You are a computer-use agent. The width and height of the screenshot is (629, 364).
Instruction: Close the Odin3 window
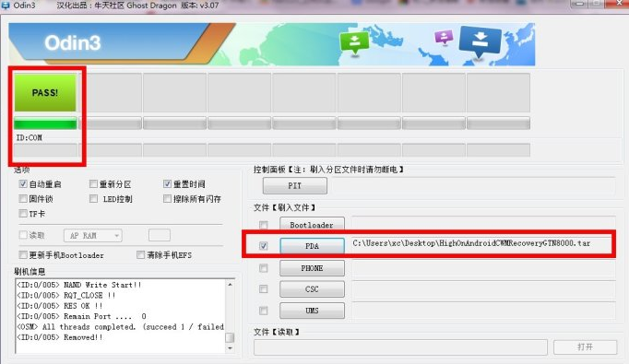[x=618, y=4]
